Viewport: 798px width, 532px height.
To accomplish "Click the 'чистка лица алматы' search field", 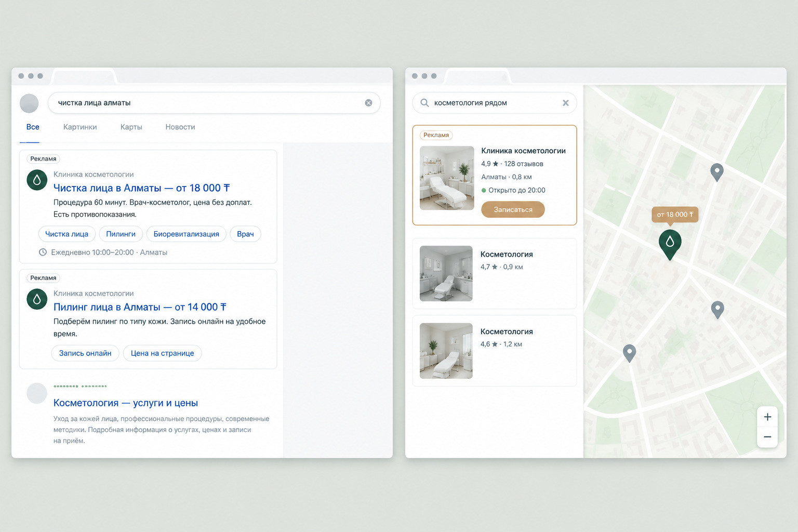I will 214,103.
